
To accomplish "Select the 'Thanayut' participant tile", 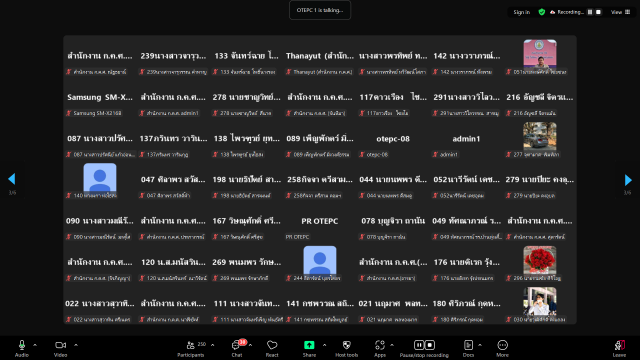I will 320,57.
